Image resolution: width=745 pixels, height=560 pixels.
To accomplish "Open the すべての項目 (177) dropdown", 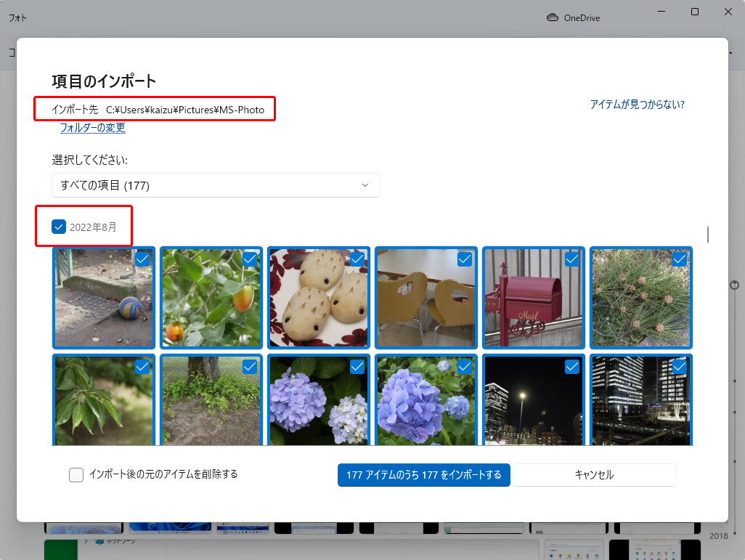I will (215, 185).
